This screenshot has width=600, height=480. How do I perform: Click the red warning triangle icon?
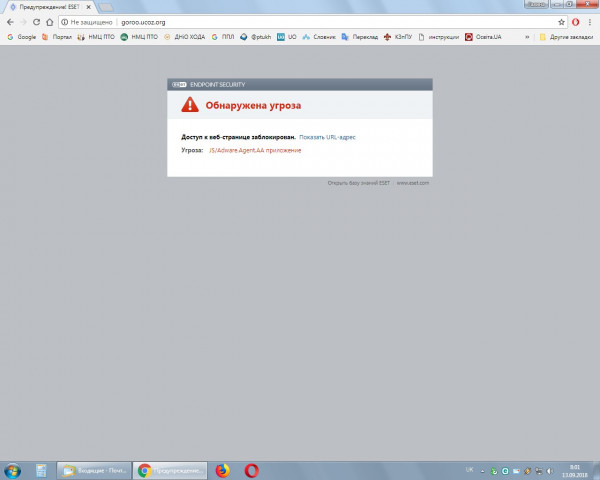tap(190, 104)
